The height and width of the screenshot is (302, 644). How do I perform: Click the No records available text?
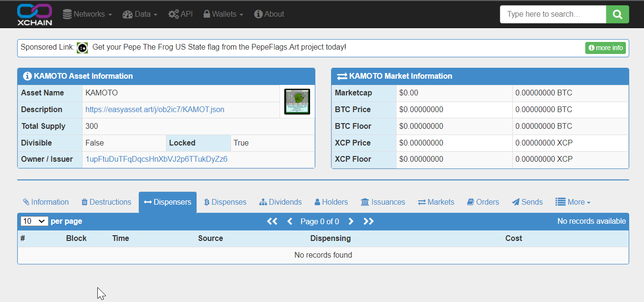point(592,221)
